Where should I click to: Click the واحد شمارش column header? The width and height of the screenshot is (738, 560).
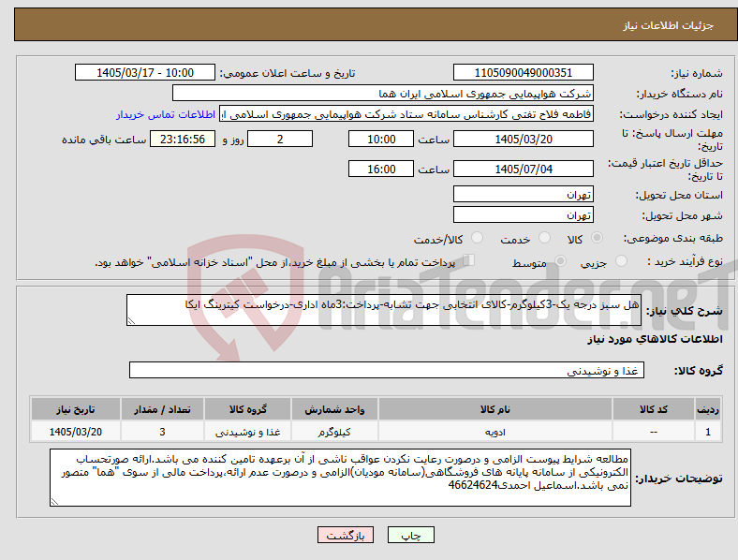tap(334, 409)
